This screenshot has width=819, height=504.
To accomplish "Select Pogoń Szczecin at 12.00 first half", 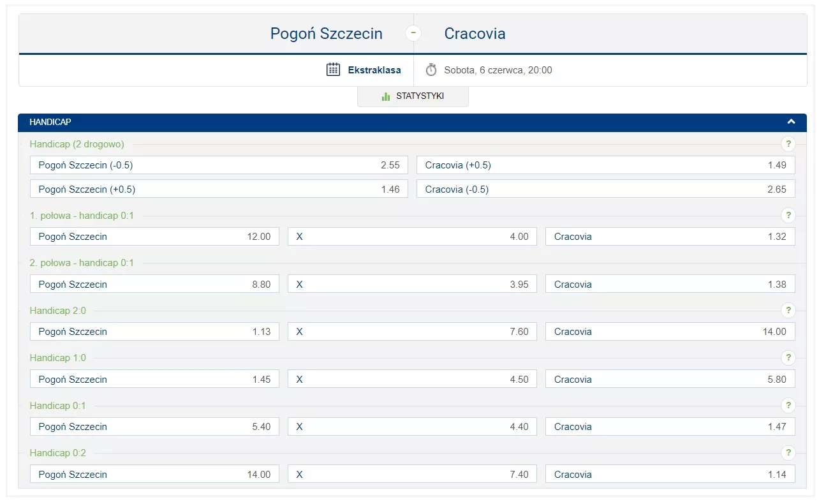I will (x=154, y=237).
